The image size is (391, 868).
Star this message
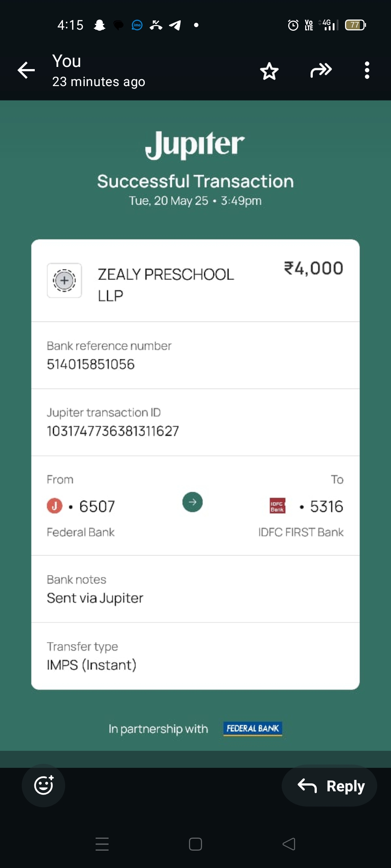269,71
